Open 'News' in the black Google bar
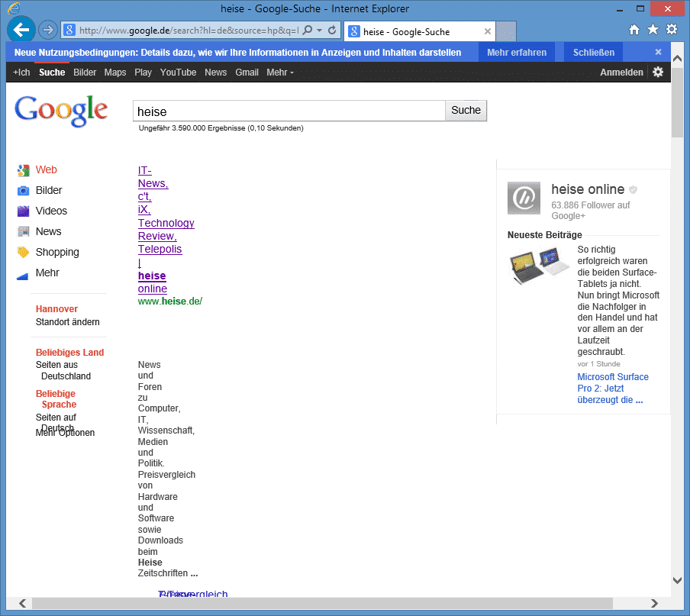This screenshot has height=616, width=690. [x=215, y=73]
